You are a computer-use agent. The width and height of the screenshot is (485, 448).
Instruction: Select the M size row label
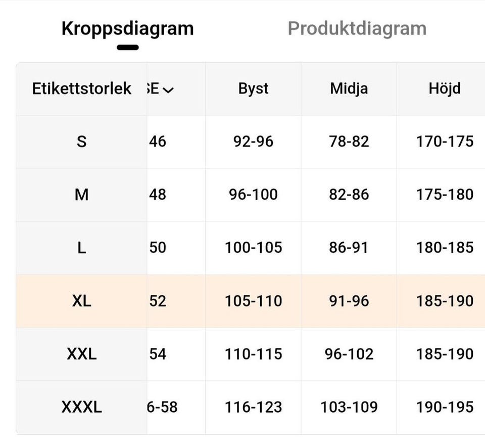[82, 195]
